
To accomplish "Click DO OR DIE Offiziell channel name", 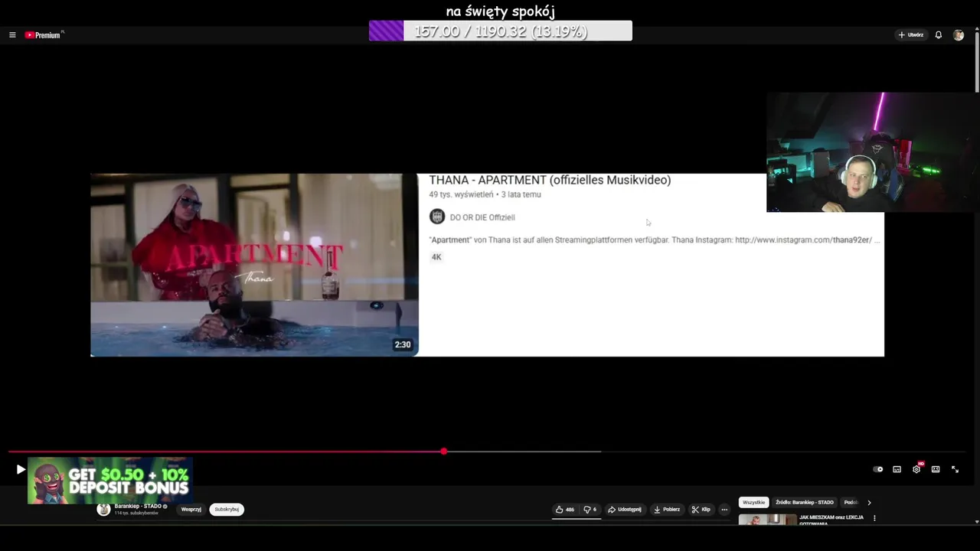I will coord(482,217).
